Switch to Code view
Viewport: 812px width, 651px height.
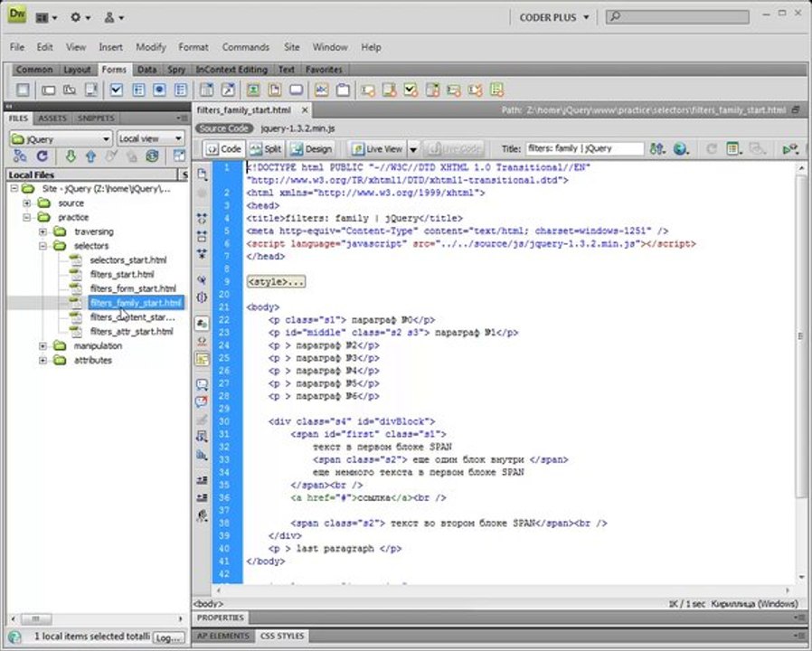click(x=223, y=149)
